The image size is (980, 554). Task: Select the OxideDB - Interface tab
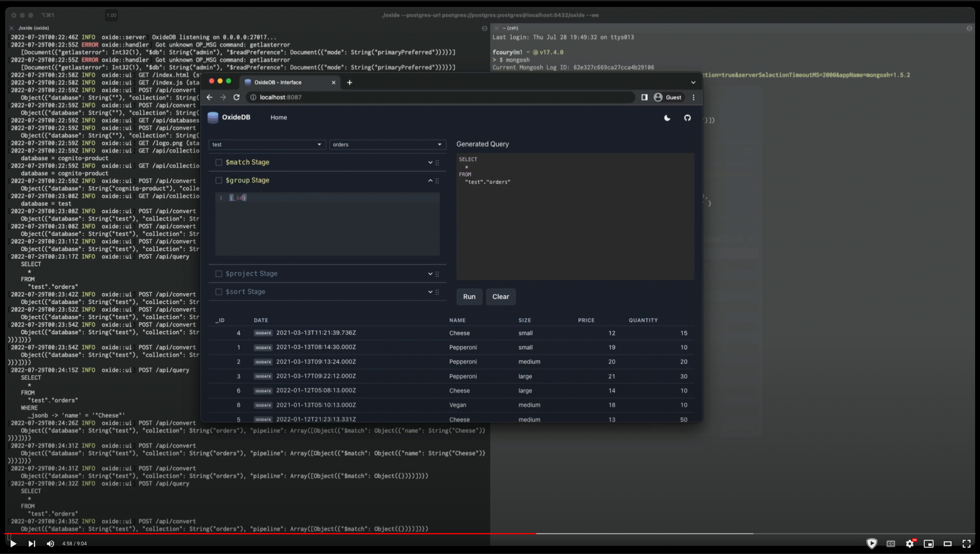click(278, 82)
